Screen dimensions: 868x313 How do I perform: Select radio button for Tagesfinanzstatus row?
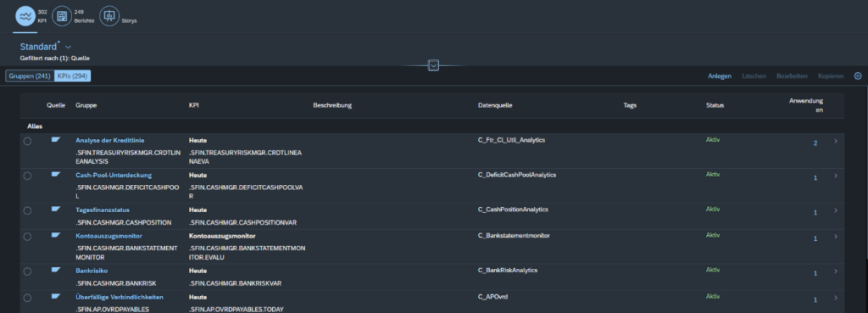coord(27,210)
